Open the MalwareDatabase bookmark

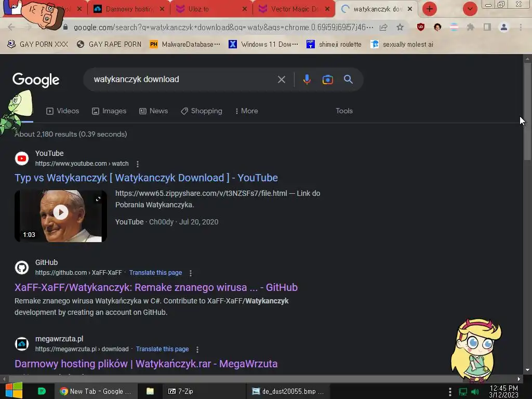tap(185, 45)
